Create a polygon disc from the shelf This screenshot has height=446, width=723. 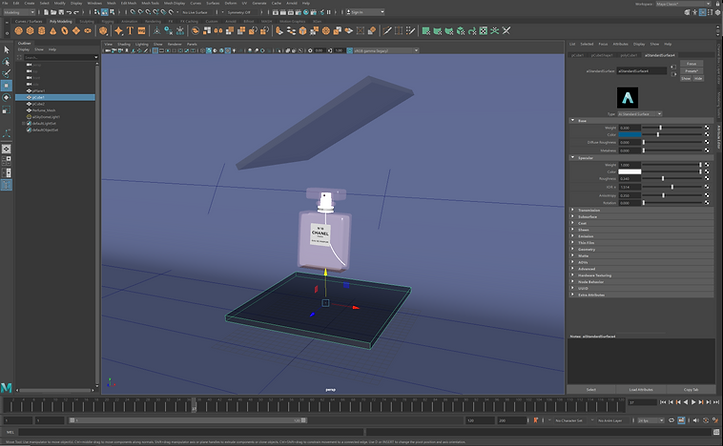pyautogui.click(x=88, y=31)
